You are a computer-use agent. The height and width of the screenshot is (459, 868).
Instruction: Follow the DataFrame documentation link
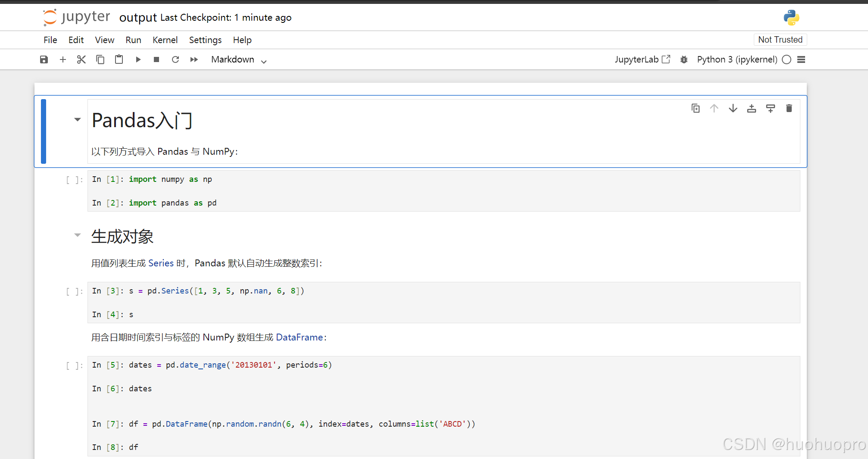300,337
